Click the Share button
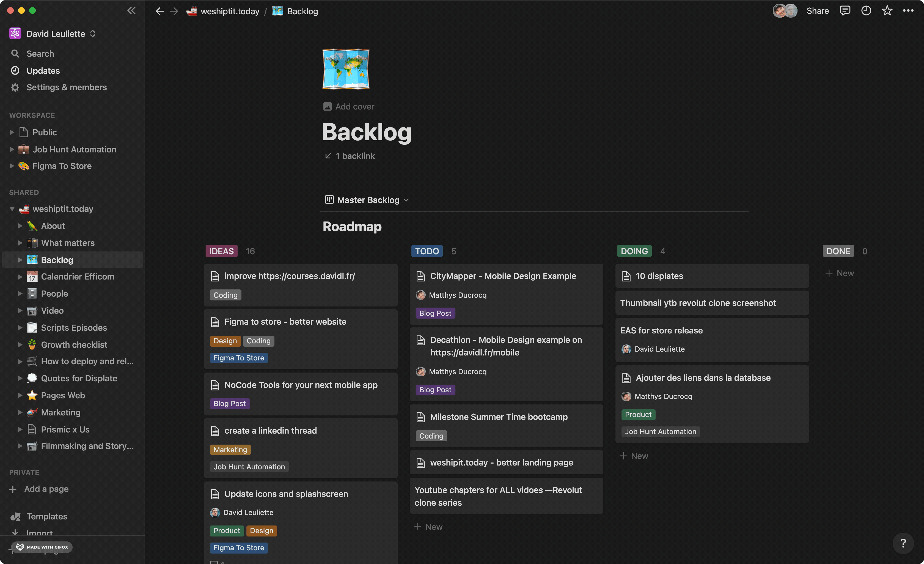The height and width of the screenshot is (564, 924). (818, 11)
